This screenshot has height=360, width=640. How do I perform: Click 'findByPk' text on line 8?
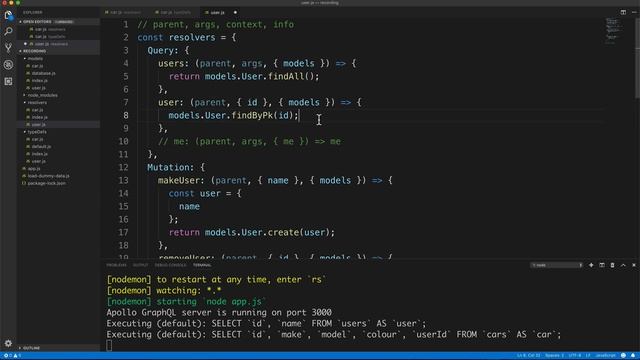coord(252,116)
